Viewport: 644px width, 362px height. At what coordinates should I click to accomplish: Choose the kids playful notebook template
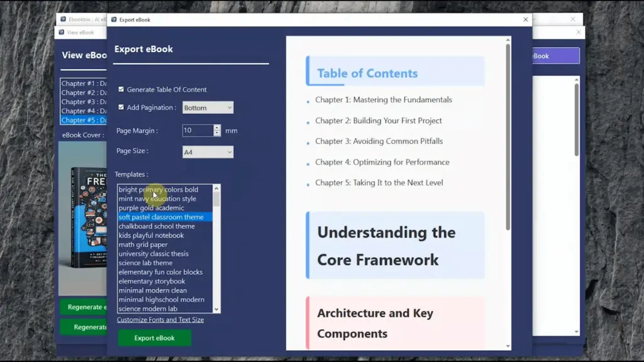(152, 236)
